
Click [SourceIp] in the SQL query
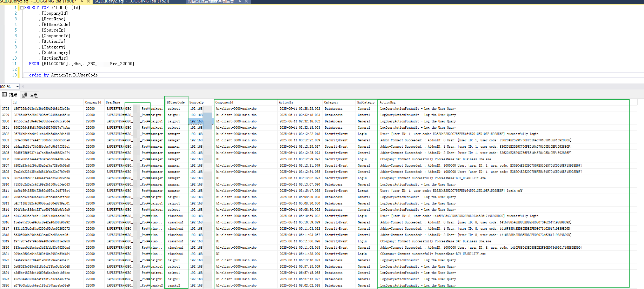tap(54, 30)
